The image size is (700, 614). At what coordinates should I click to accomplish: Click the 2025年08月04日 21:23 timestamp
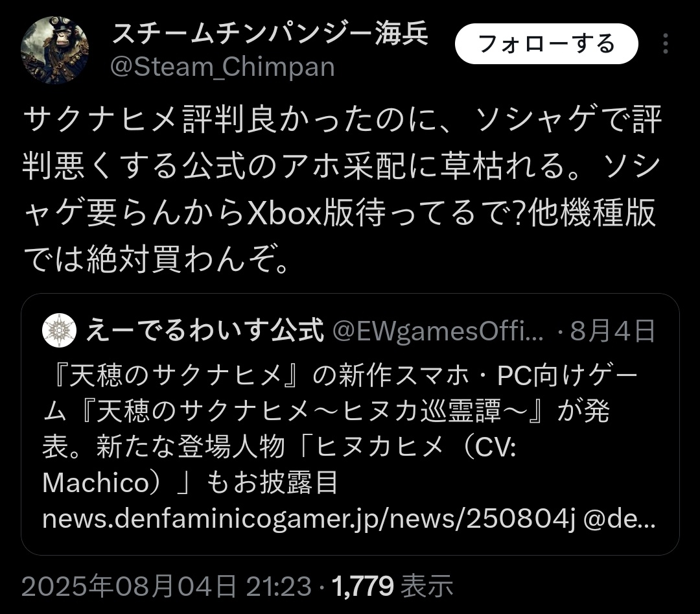pos(166,586)
